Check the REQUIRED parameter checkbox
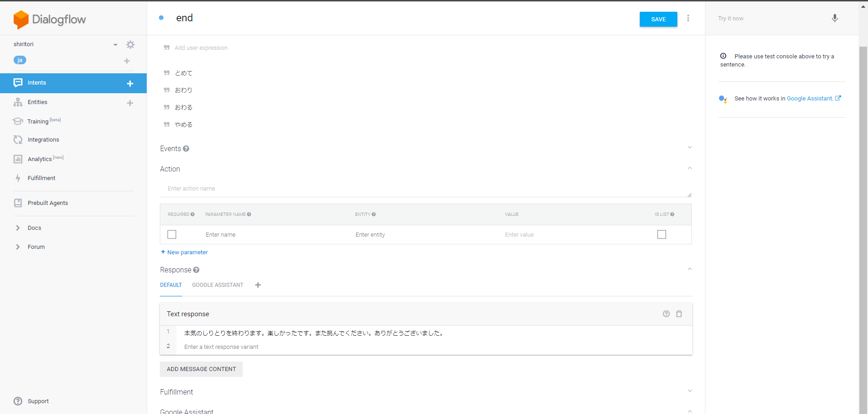Viewport: 868px width, 414px height. point(172,234)
